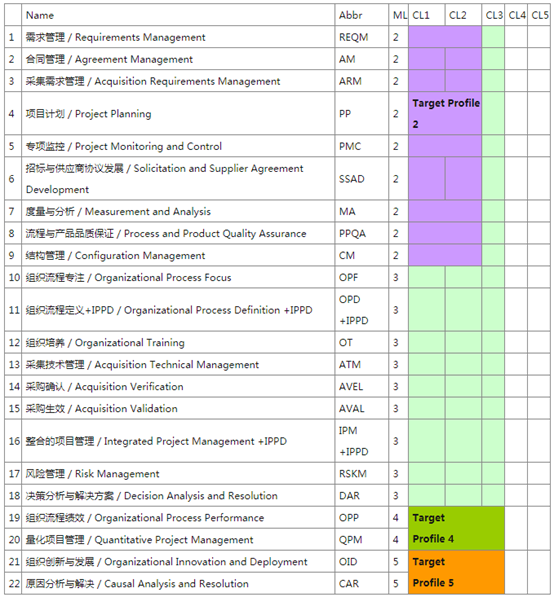The height and width of the screenshot is (597, 554).
Task: Click Organizational Process Performance cell
Action: coord(178,518)
